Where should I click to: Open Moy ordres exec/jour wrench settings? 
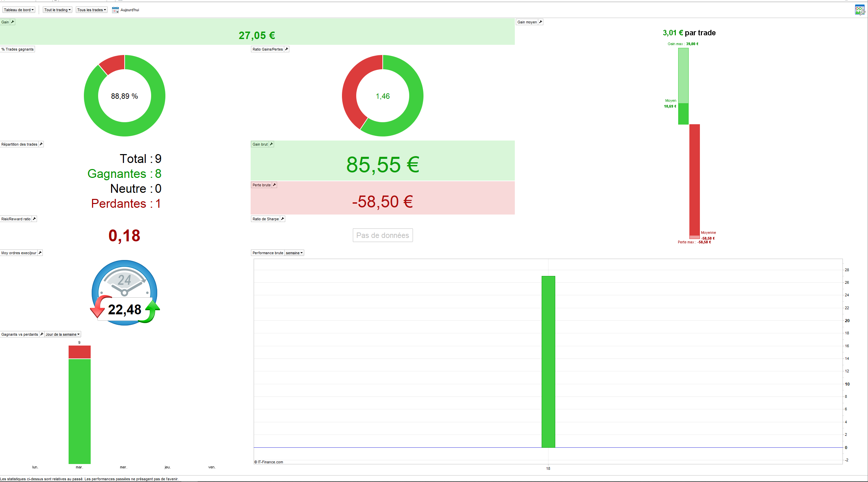click(40, 253)
